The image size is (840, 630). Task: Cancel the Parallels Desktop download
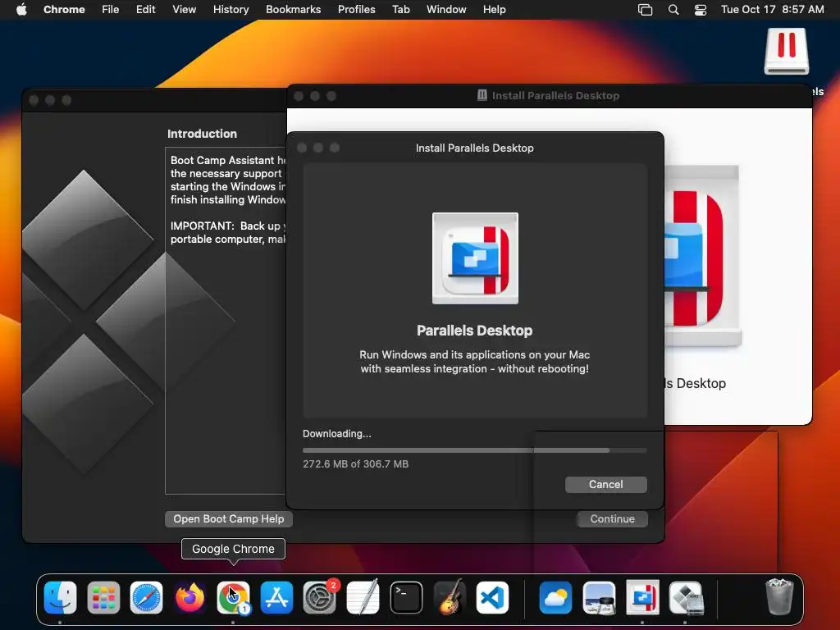606,484
